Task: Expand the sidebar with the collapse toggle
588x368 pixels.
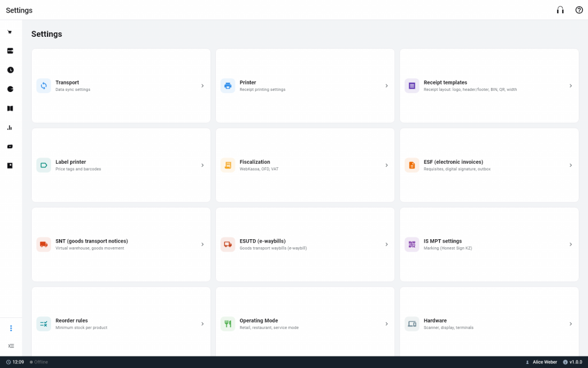Action: coord(11,346)
